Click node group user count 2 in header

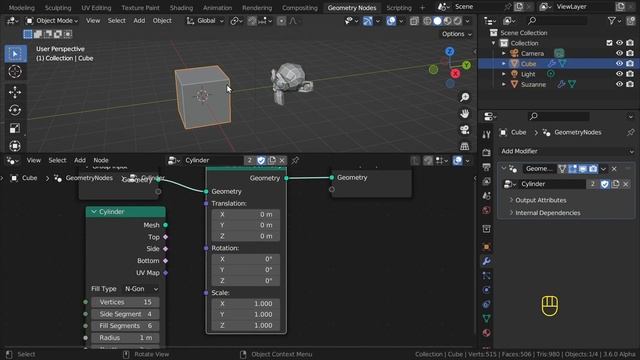coord(249,160)
